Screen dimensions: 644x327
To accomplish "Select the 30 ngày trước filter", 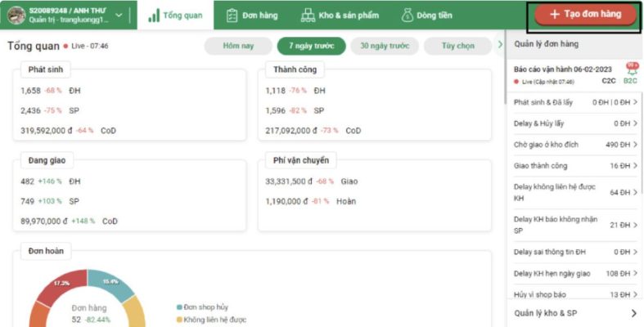I will (385, 46).
